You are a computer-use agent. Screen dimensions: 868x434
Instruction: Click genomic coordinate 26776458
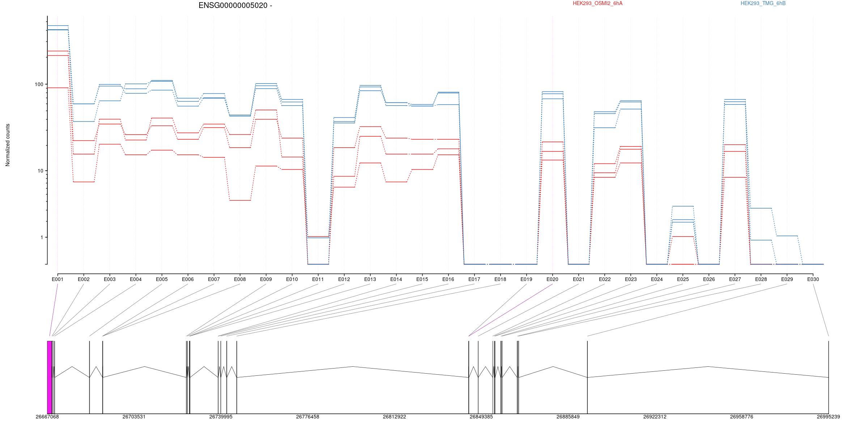coord(308,417)
